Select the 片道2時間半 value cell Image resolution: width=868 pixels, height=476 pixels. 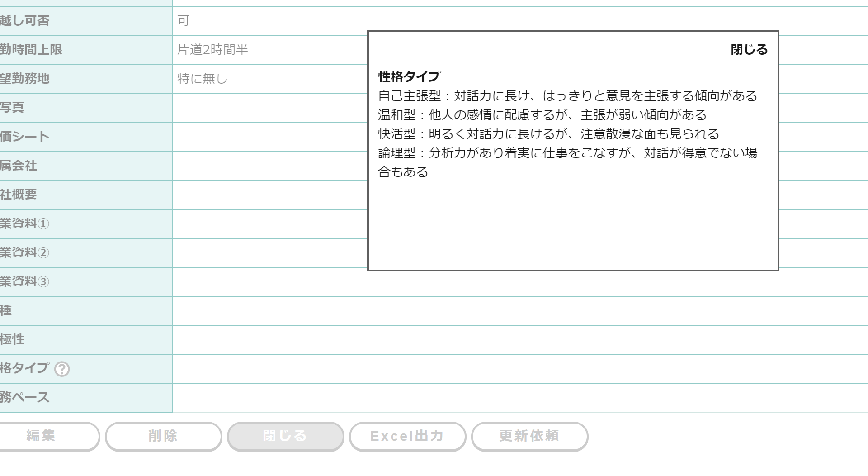(x=212, y=50)
